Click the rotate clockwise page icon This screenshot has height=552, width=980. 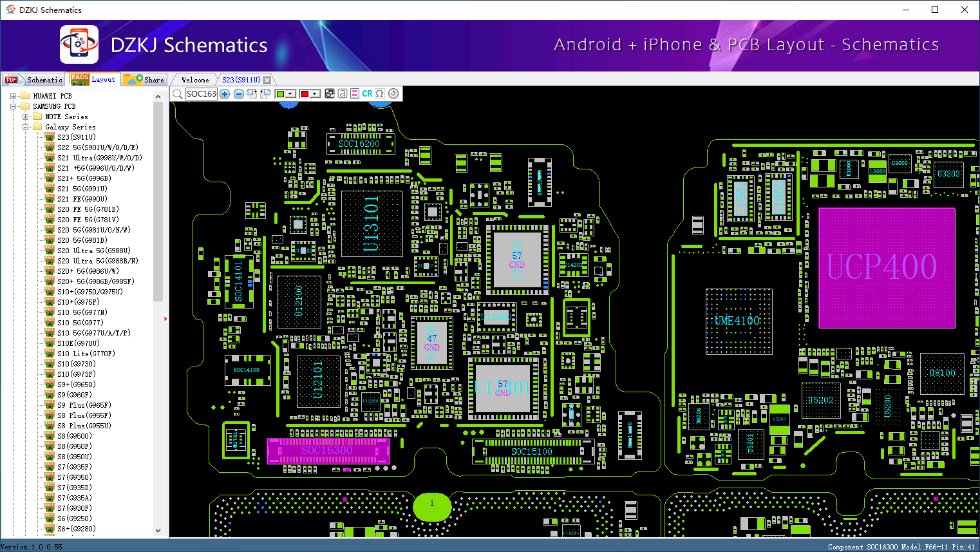click(x=252, y=94)
